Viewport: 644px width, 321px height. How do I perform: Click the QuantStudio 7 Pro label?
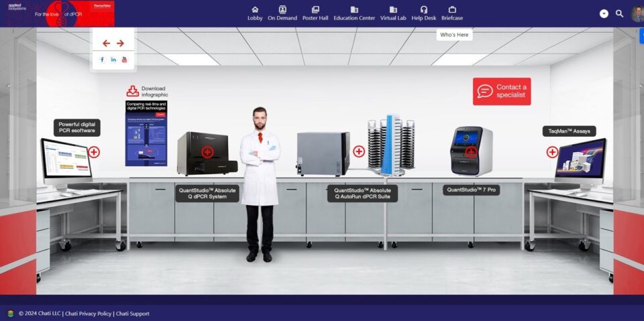[x=471, y=190]
